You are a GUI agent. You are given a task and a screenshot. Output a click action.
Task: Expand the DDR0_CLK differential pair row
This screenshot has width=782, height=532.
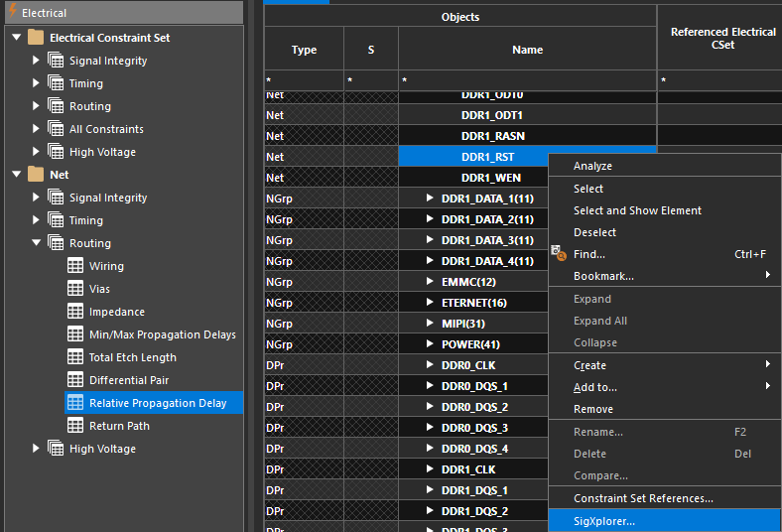coord(430,365)
